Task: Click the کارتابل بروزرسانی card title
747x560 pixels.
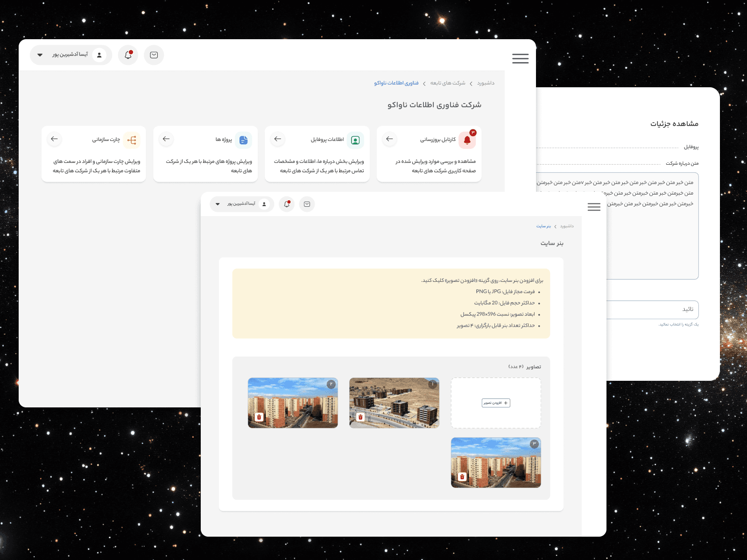Action: click(x=438, y=140)
